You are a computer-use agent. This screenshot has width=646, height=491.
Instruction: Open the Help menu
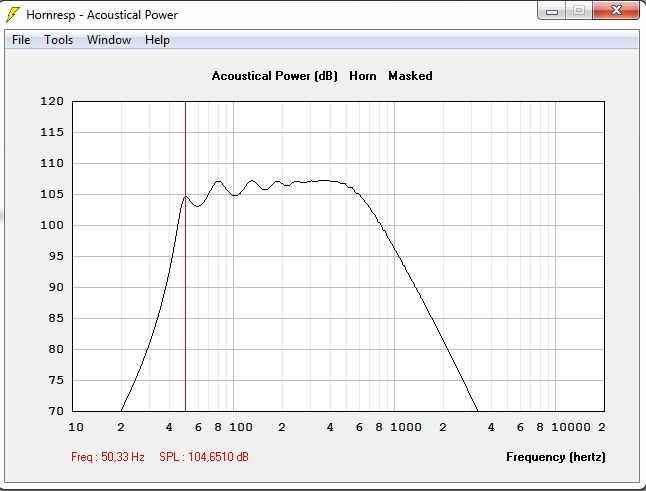(157, 40)
